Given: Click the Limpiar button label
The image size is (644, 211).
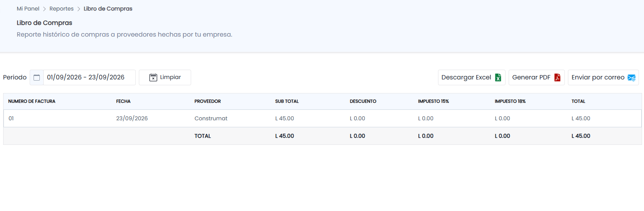Looking at the screenshot, I should pyautogui.click(x=170, y=77).
